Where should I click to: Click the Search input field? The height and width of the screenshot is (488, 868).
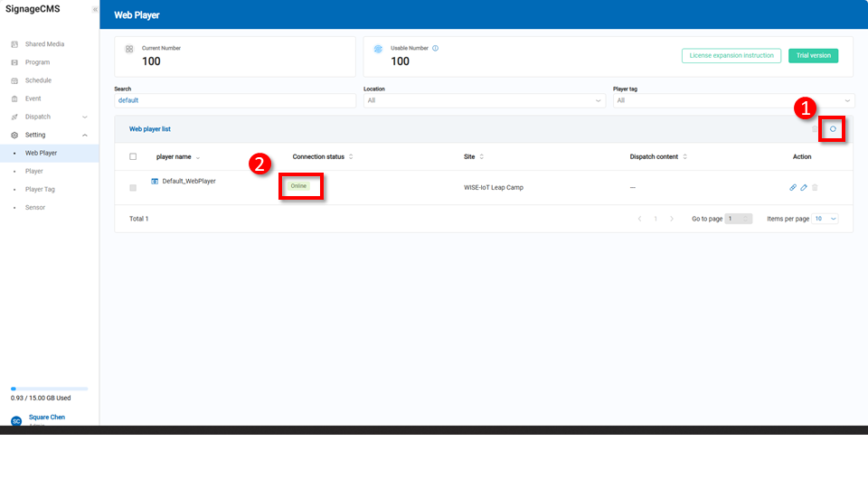tap(235, 101)
